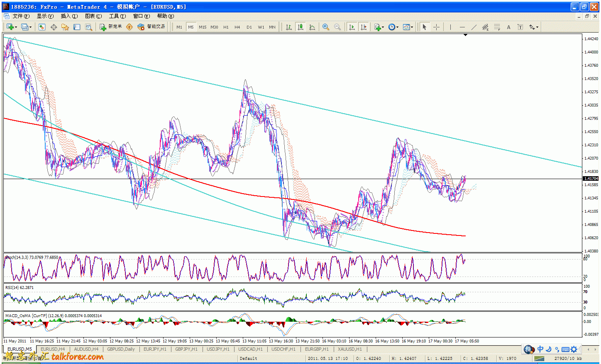The width and height of the screenshot is (601, 364).
Task: Switch to USDJPY,H1 chart tab
Action: [218, 349]
